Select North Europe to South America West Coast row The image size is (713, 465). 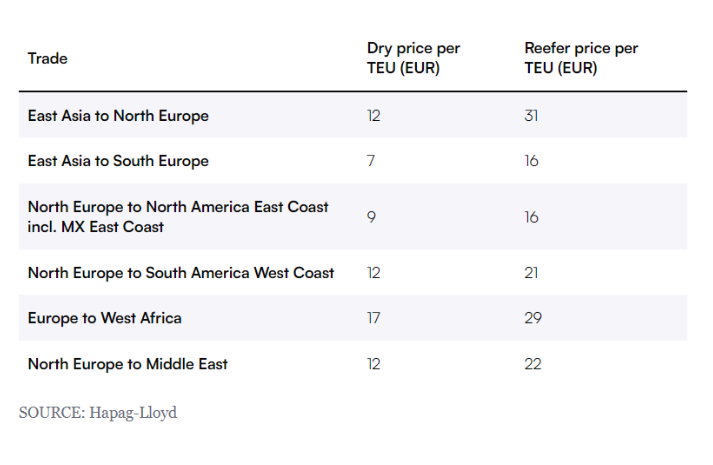coord(353,272)
